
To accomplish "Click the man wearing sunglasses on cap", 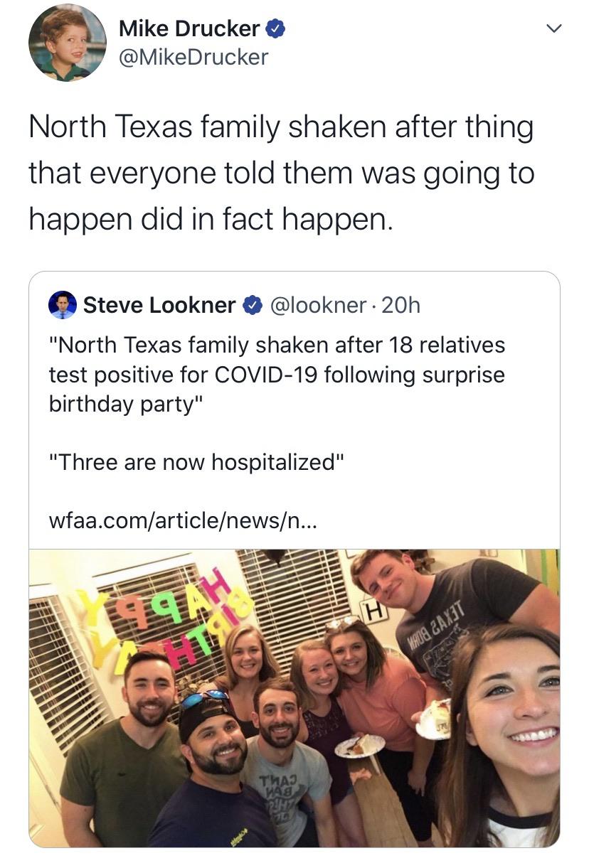I will pos(213,768).
